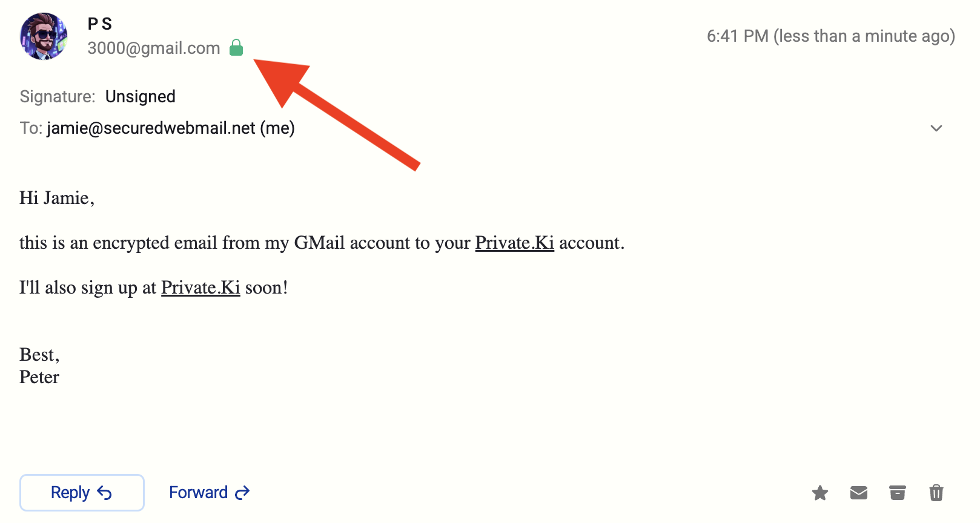Image resolution: width=980 pixels, height=523 pixels.
Task: Click the closing name "Peter"
Action: (x=39, y=377)
